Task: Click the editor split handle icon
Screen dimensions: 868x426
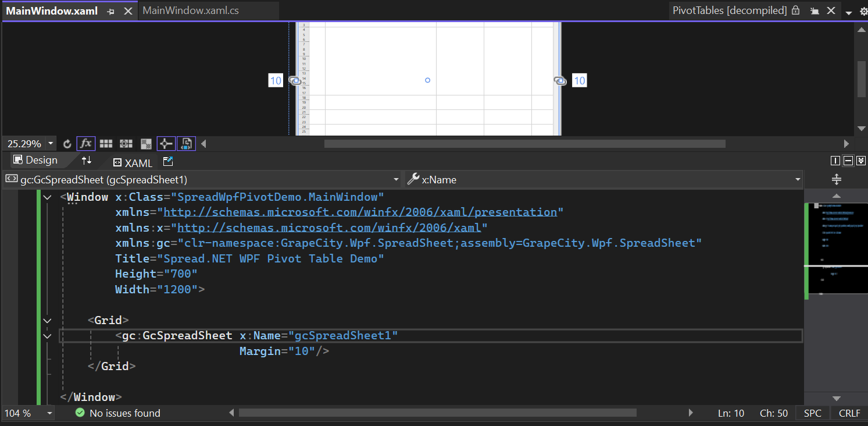Action: click(837, 179)
